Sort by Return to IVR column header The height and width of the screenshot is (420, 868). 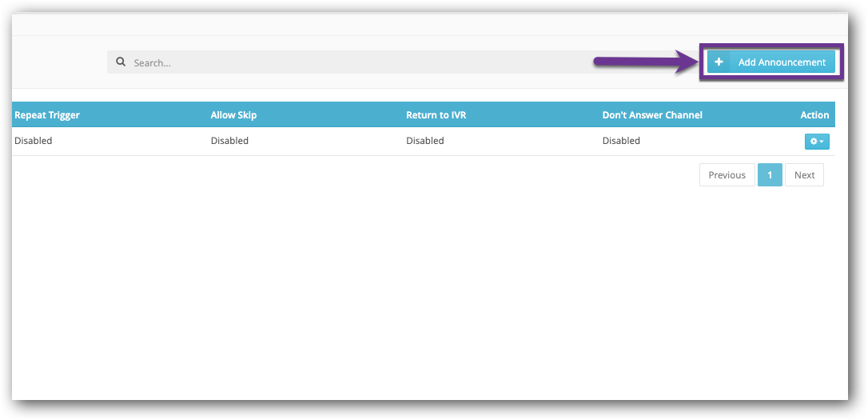coord(436,115)
